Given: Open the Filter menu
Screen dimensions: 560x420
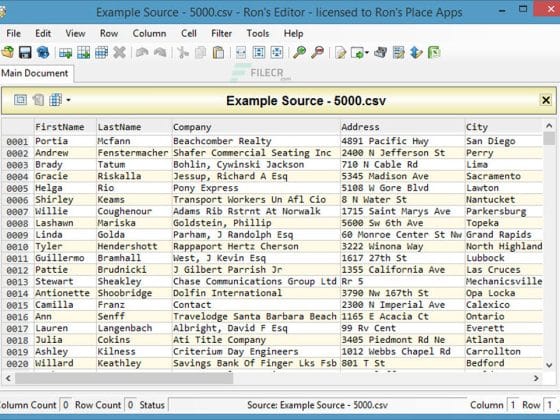Looking at the screenshot, I should (x=221, y=33).
